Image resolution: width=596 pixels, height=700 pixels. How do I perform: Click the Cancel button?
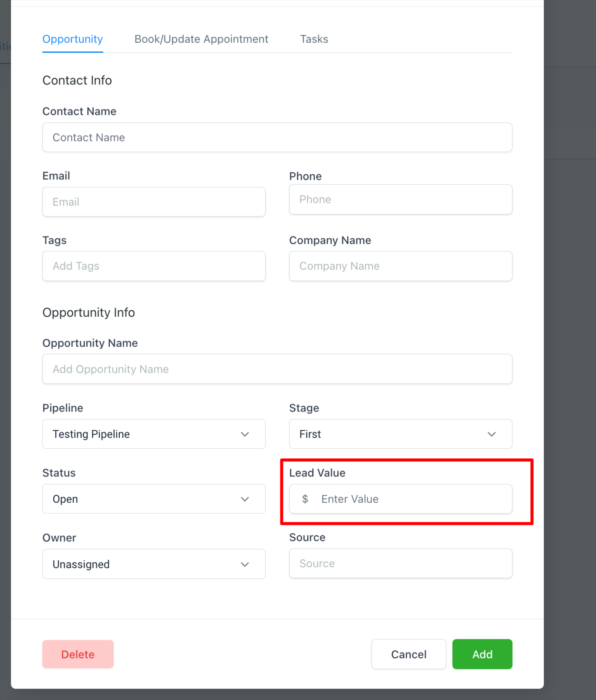pos(408,654)
